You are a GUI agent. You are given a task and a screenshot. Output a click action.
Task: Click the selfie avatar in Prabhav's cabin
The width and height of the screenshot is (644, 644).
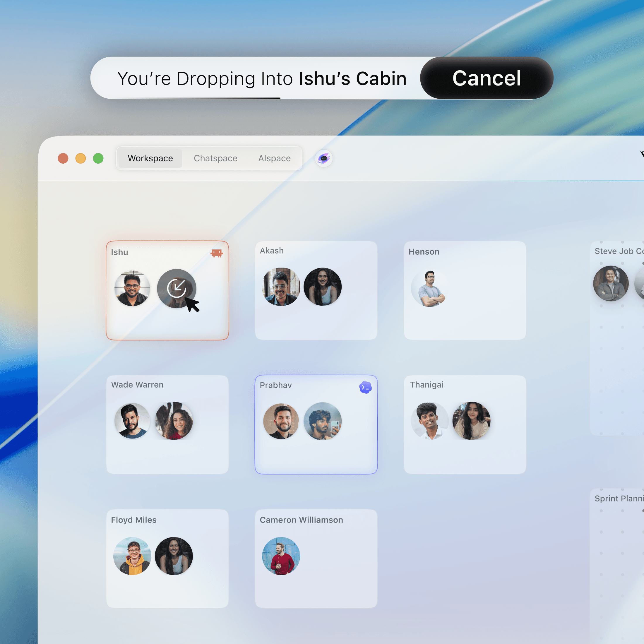click(x=322, y=421)
